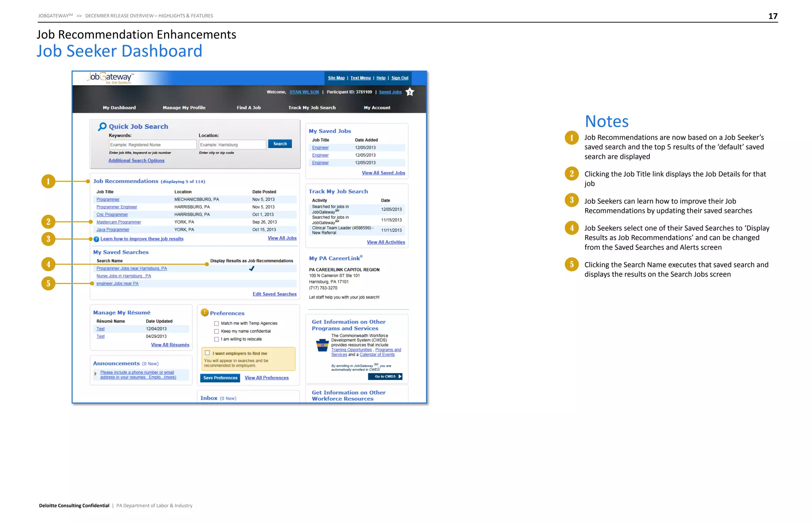The width and height of the screenshot is (812, 525).
Task: Click View All Preferences link
Action: (x=266, y=378)
